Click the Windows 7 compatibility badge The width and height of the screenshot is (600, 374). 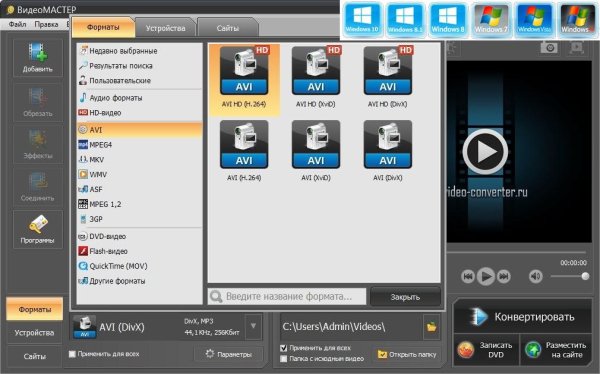point(491,20)
